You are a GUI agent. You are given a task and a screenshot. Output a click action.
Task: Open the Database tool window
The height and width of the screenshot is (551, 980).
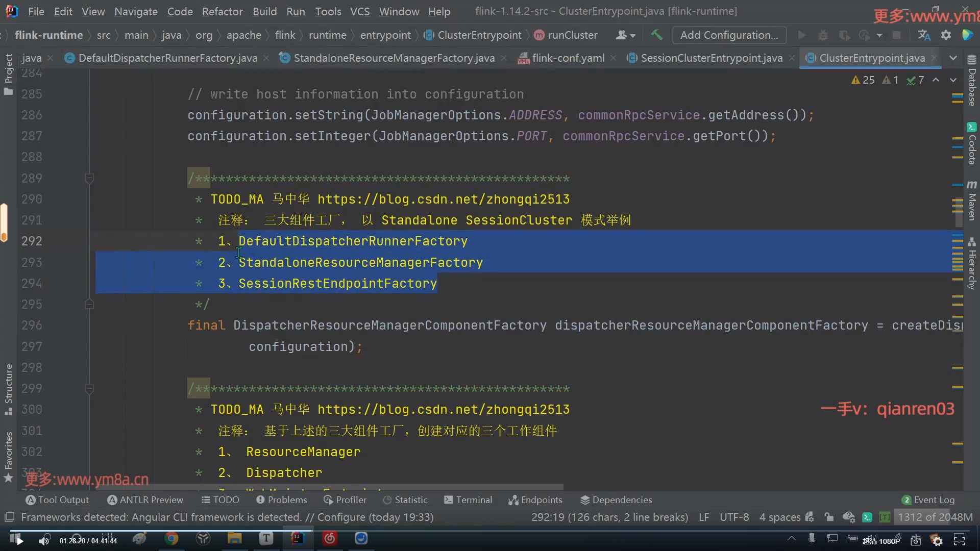click(972, 82)
